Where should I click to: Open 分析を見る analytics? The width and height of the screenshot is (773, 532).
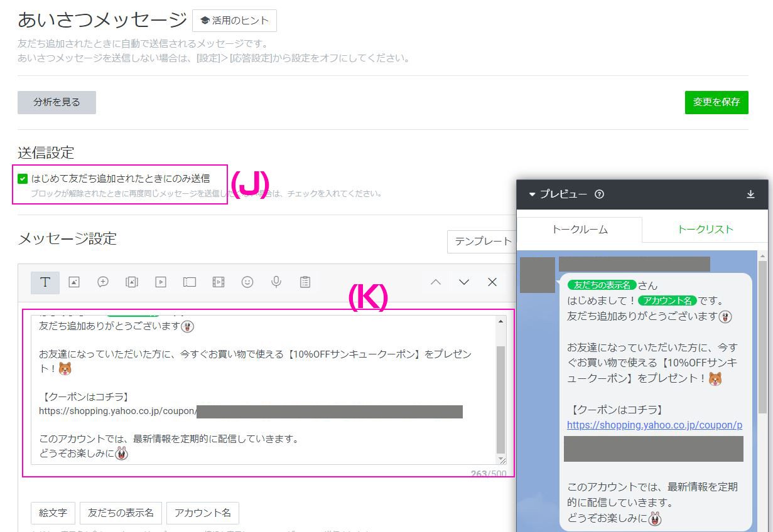pos(57,102)
